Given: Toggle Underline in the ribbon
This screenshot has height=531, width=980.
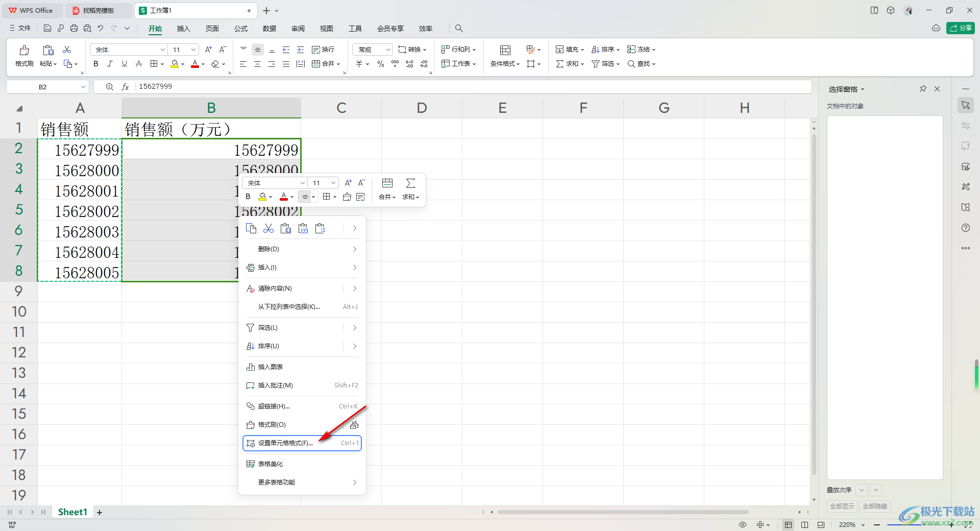Looking at the screenshot, I should click(124, 64).
